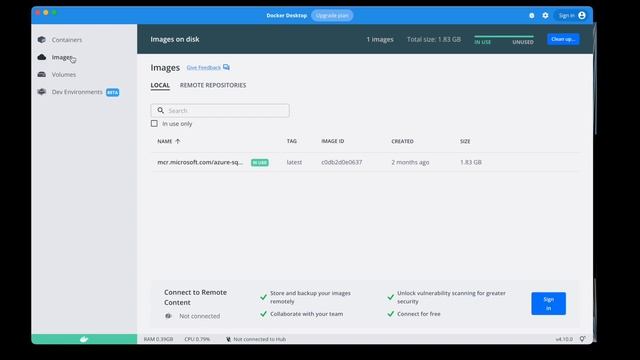Image resolution: width=640 pixels, height=360 pixels.
Task: Select Images in the sidebar
Action: pos(62,57)
